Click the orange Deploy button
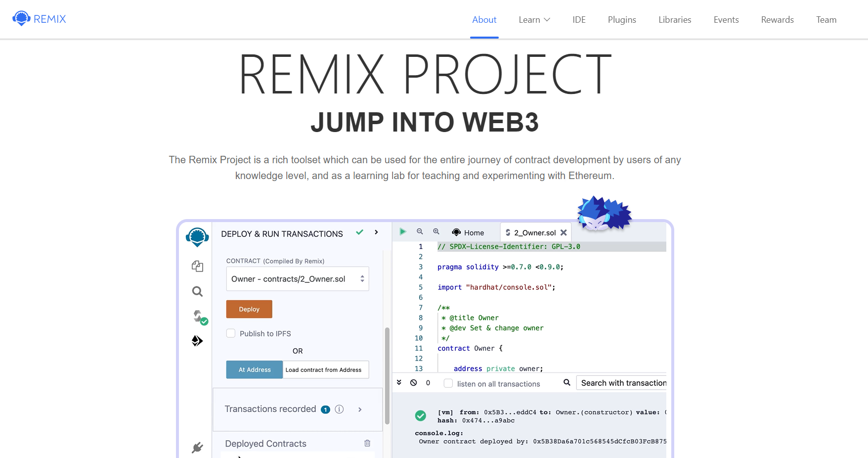The height and width of the screenshot is (458, 868). (249, 309)
